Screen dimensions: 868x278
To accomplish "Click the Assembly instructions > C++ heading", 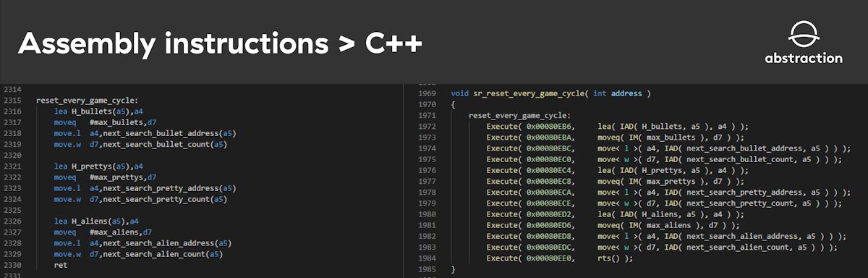I will (x=220, y=44).
